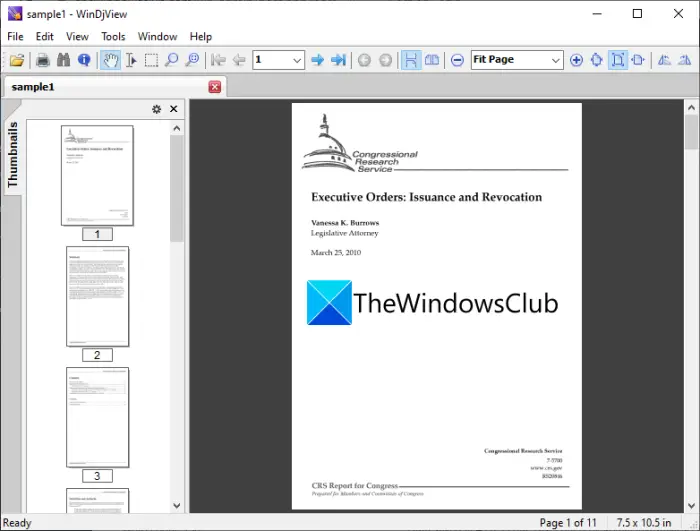
Task: Close the thumbnails panel
Action: point(174,109)
